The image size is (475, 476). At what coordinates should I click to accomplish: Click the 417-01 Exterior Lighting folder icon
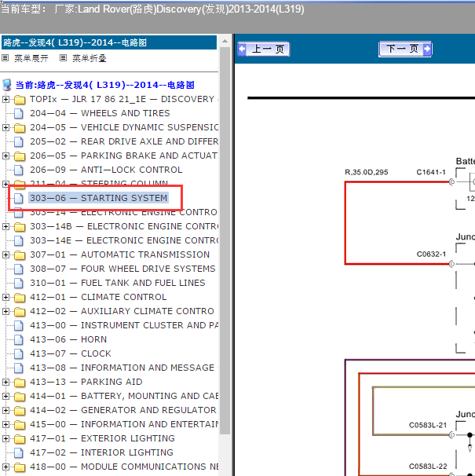click(x=20, y=438)
